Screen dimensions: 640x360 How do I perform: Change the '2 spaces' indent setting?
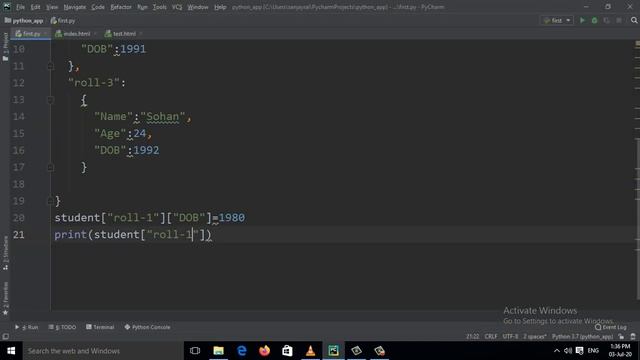[x=535, y=337]
